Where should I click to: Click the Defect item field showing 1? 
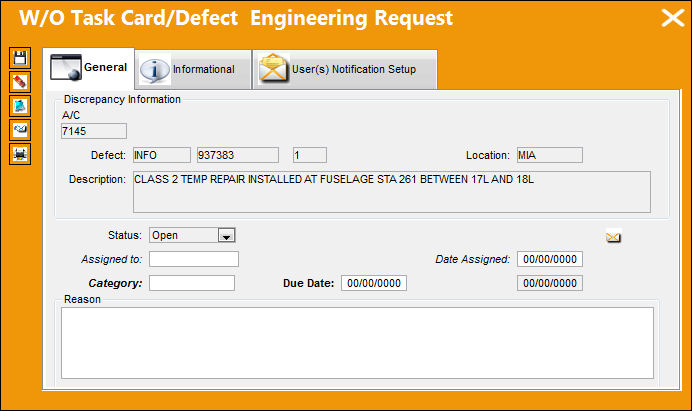pyautogui.click(x=310, y=155)
